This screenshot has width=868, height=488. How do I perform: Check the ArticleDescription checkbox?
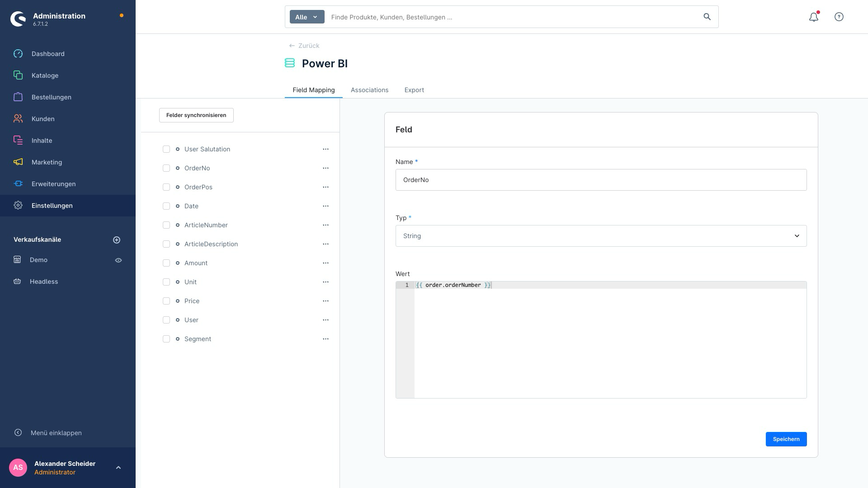166,244
